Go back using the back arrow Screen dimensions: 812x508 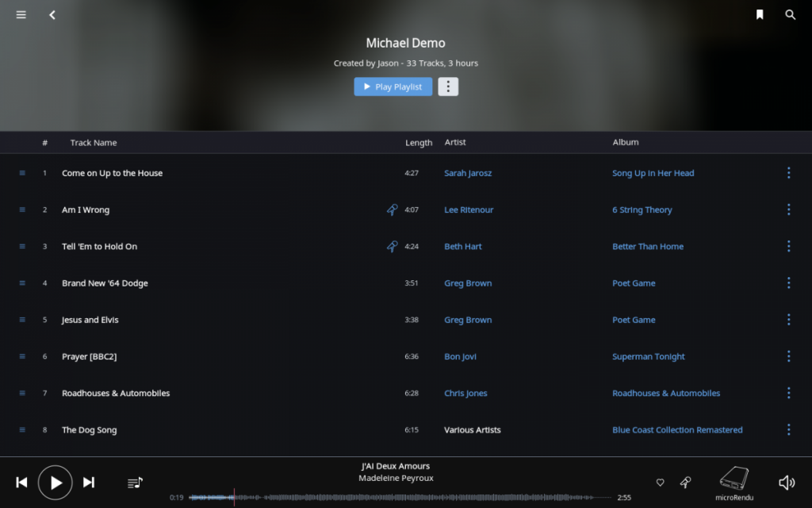52,15
